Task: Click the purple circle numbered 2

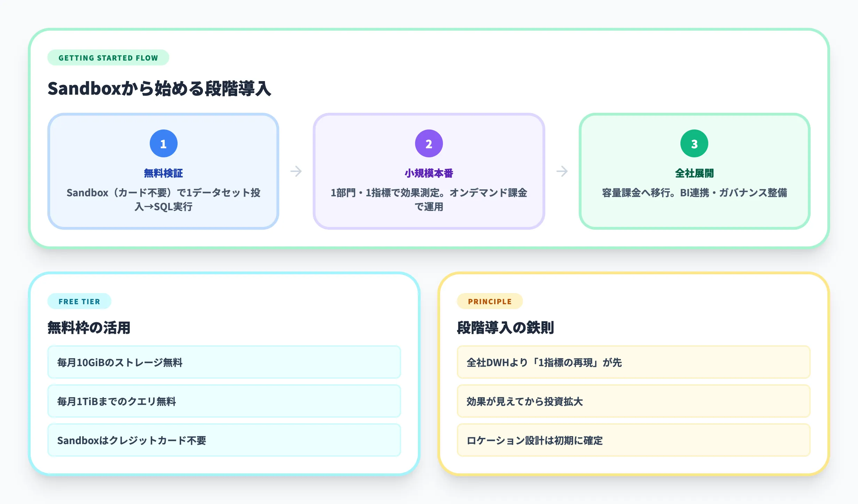Action: pyautogui.click(x=429, y=143)
